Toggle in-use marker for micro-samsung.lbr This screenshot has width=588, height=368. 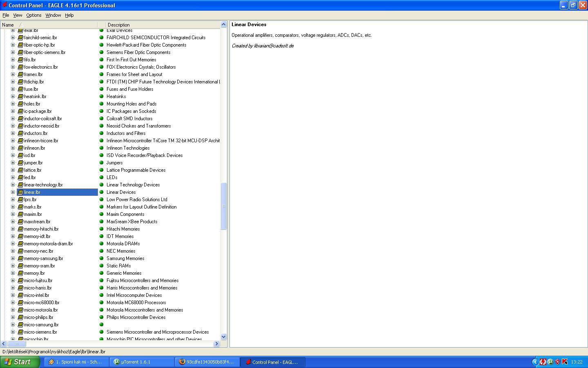point(102,325)
